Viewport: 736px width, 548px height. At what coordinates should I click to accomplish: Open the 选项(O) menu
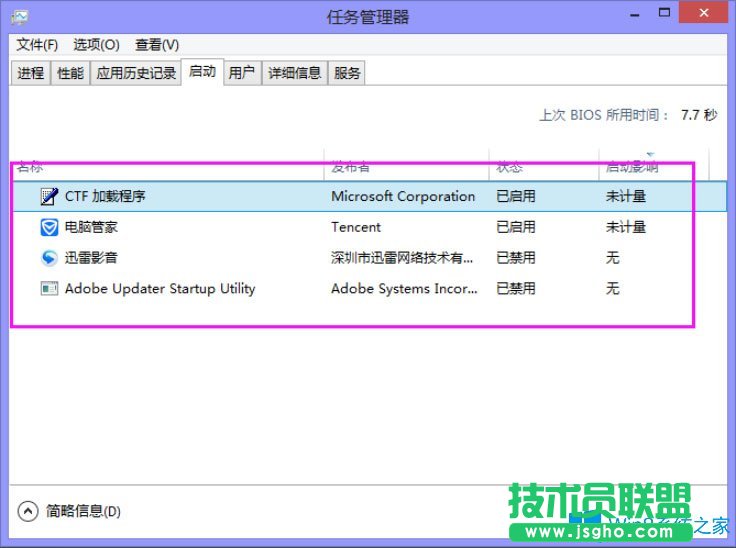click(96, 45)
